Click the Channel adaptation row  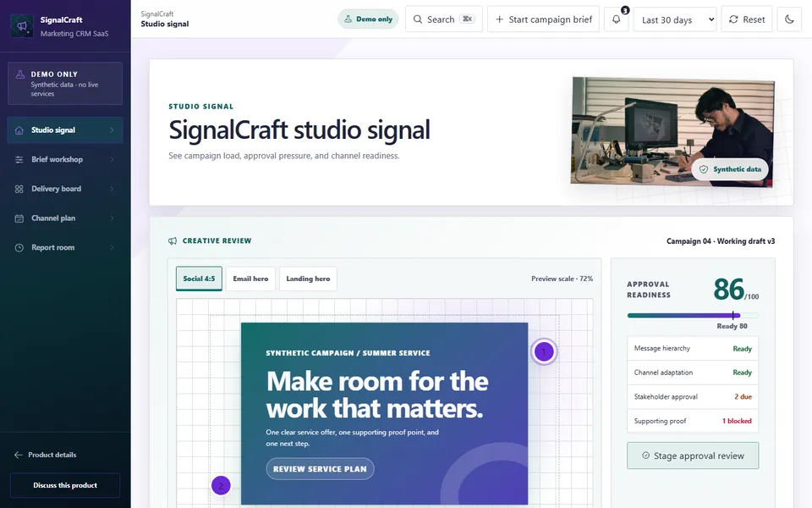coord(693,373)
